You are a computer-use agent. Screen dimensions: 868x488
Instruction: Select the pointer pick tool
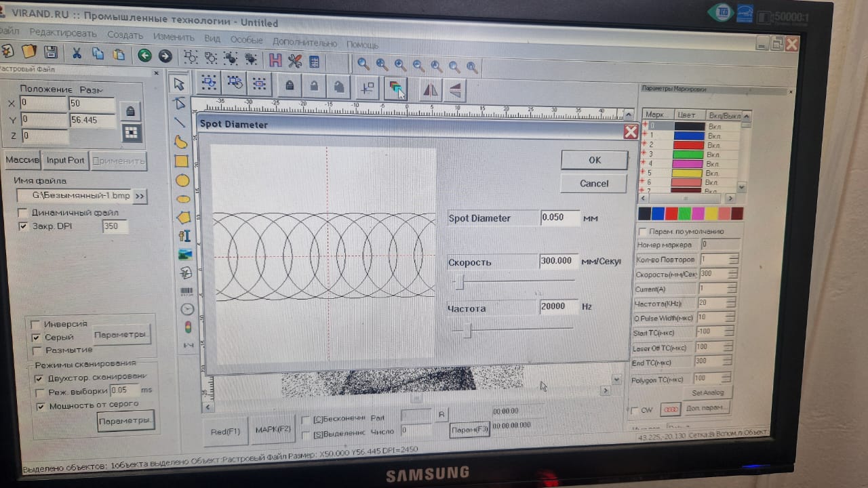pyautogui.click(x=179, y=84)
